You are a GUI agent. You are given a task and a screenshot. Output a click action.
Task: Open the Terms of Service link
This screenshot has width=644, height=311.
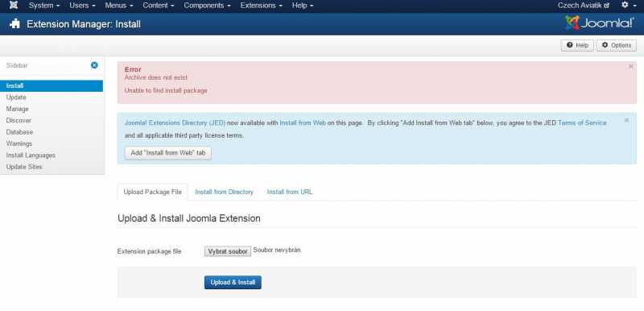[582, 122]
